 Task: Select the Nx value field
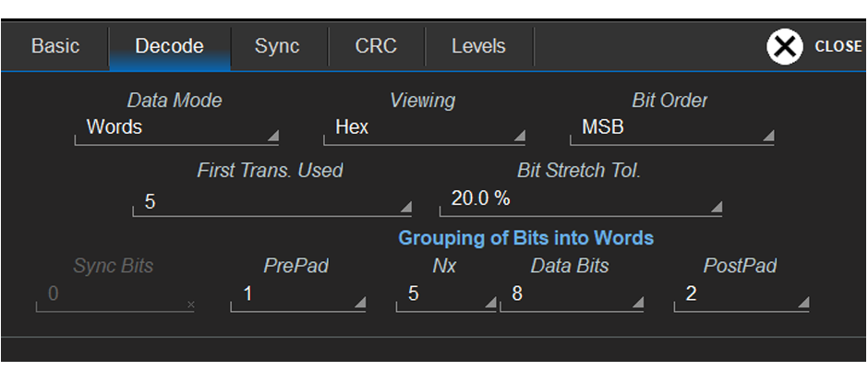coord(444,295)
